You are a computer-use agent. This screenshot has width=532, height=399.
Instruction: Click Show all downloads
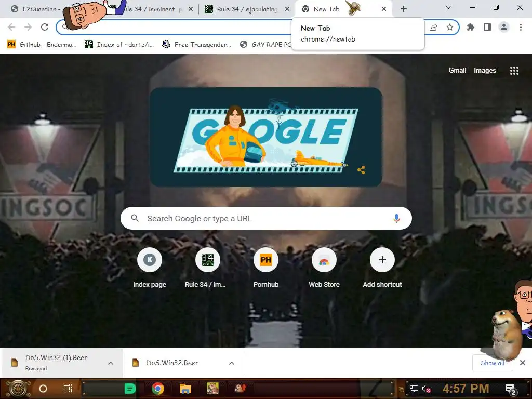click(x=493, y=363)
